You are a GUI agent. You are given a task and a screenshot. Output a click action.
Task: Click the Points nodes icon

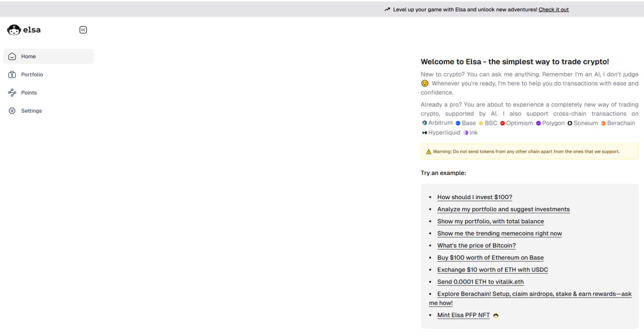click(12, 93)
